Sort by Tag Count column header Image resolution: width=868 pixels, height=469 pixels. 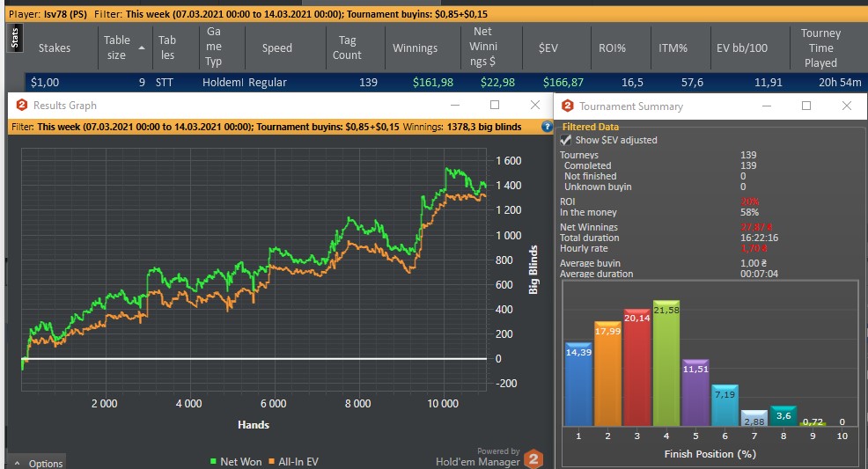pyautogui.click(x=347, y=48)
